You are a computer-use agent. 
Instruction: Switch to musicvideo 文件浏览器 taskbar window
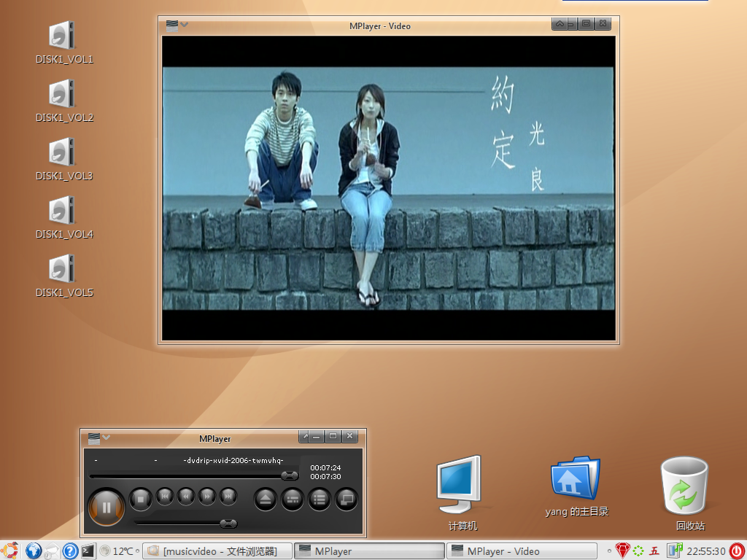[x=217, y=551]
